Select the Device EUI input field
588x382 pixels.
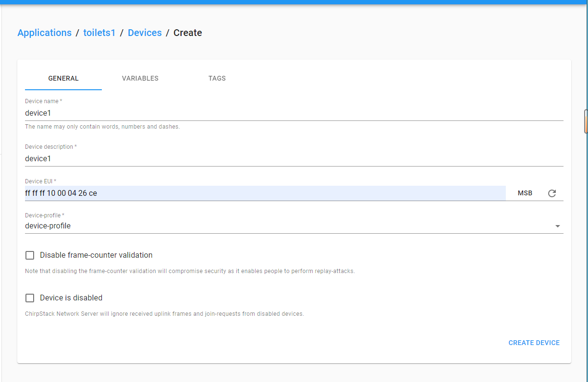(264, 193)
